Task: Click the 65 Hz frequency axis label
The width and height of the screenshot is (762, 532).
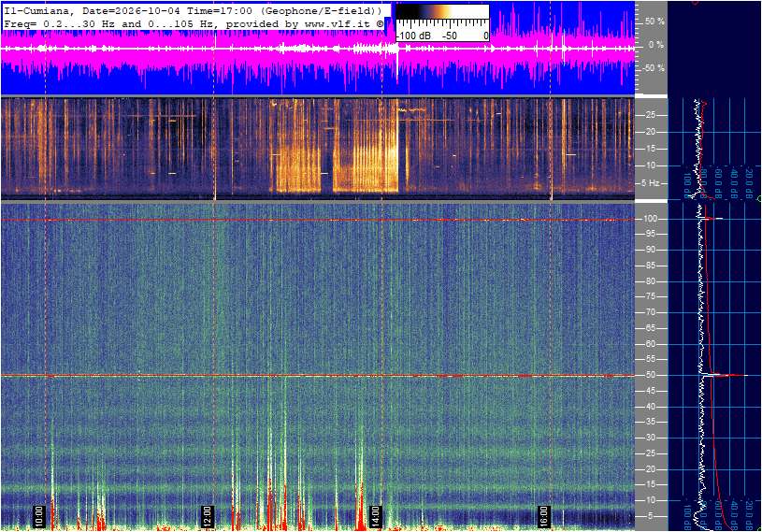Action: pos(650,328)
